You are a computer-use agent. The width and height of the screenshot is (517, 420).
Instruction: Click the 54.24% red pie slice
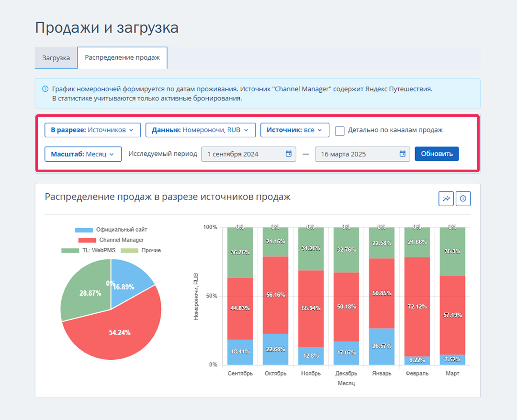[x=119, y=333]
